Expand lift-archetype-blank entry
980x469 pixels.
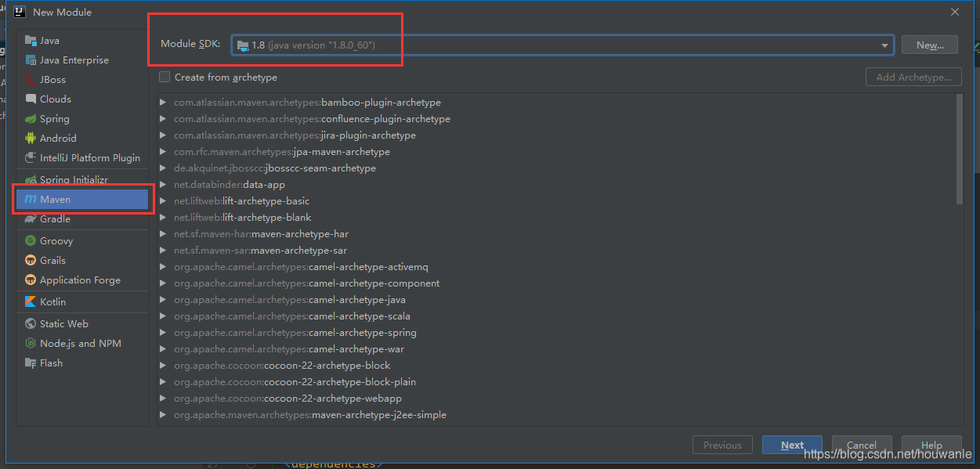[x=163, y=218]
